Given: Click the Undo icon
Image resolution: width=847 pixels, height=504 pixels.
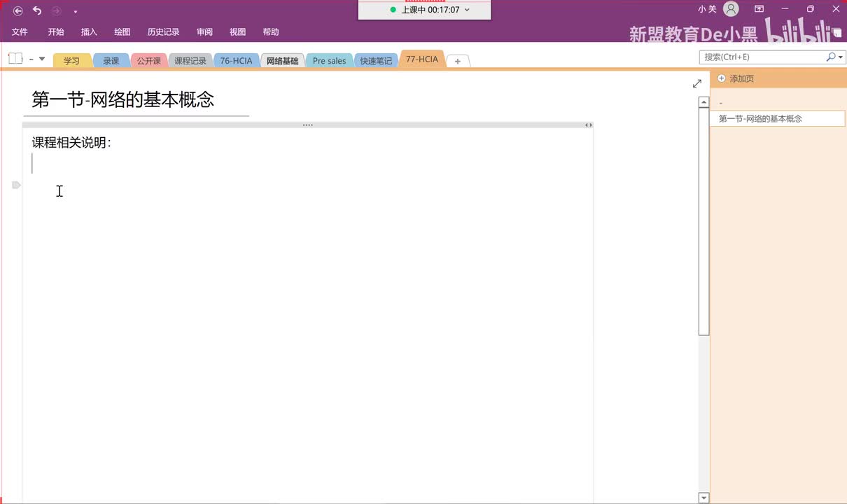Looking at the screenshot, I should point(37,10).
